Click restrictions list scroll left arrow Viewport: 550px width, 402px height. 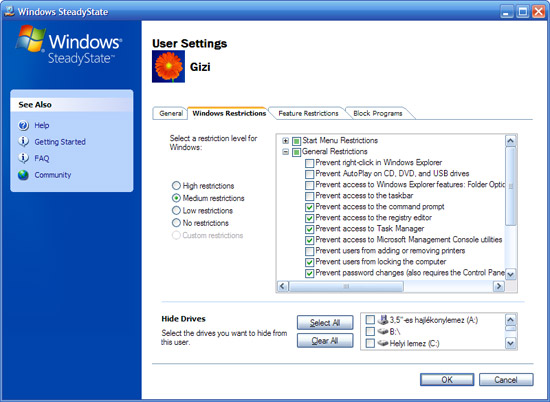click(x=283, y=286)
